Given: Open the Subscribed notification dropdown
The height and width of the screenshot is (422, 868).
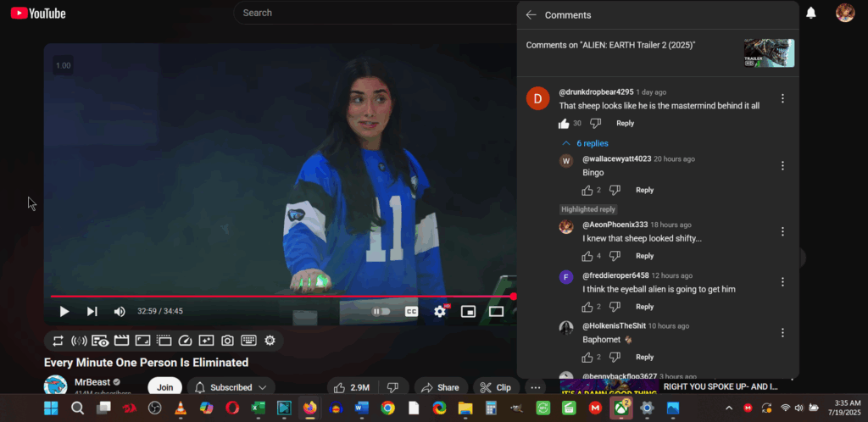Looking at the screenshot, I should [x=231, y=388].
